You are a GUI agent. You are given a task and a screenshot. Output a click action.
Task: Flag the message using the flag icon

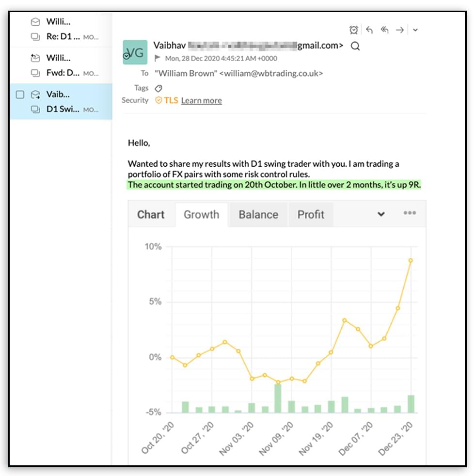click(x=158, y=58)
